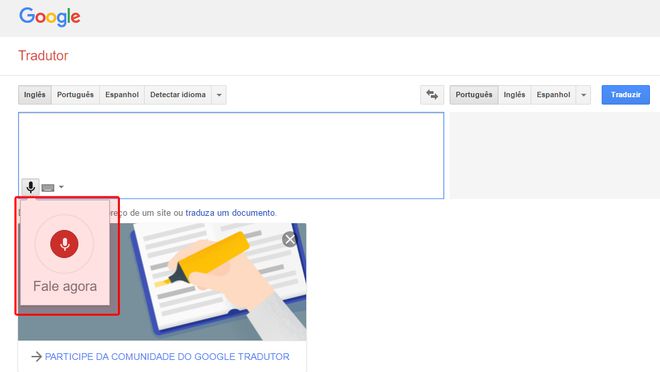The image size is (660, 372).
Task: Swap source and target languages
Action: 432,95
